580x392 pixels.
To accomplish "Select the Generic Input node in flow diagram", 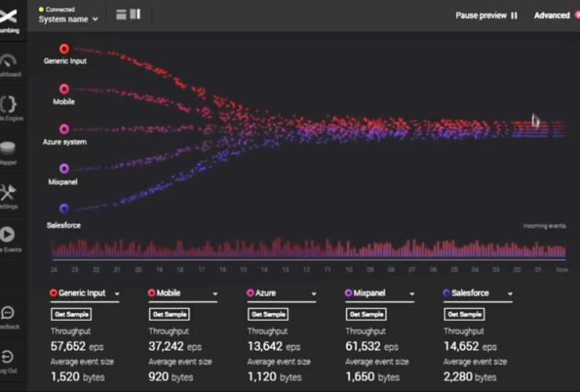I will click(64, 49).
